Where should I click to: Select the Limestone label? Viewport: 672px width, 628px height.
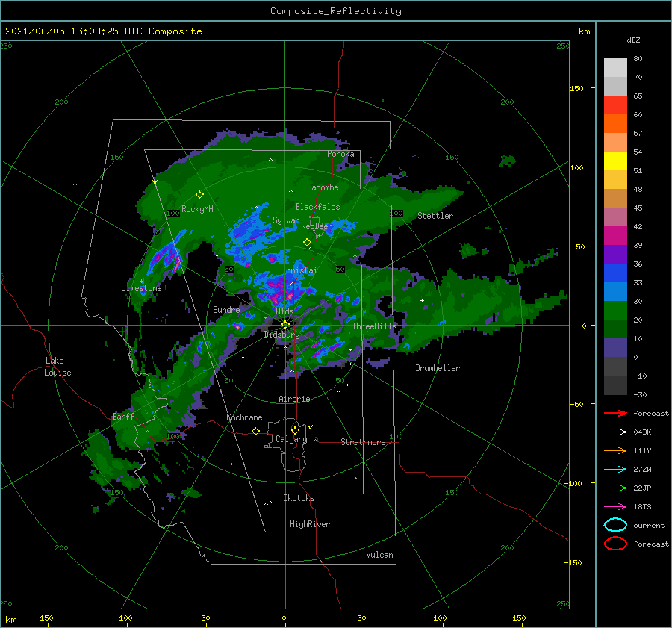pos(141,288)
